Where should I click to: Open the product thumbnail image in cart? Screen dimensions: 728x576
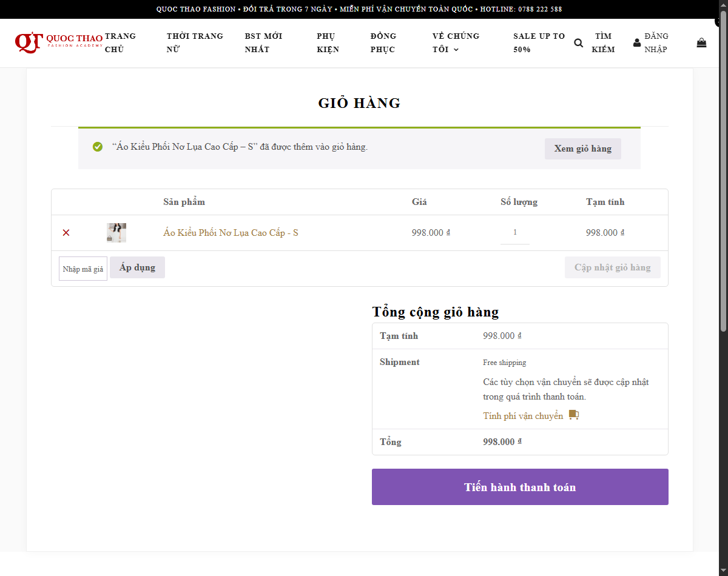[116, 233]
